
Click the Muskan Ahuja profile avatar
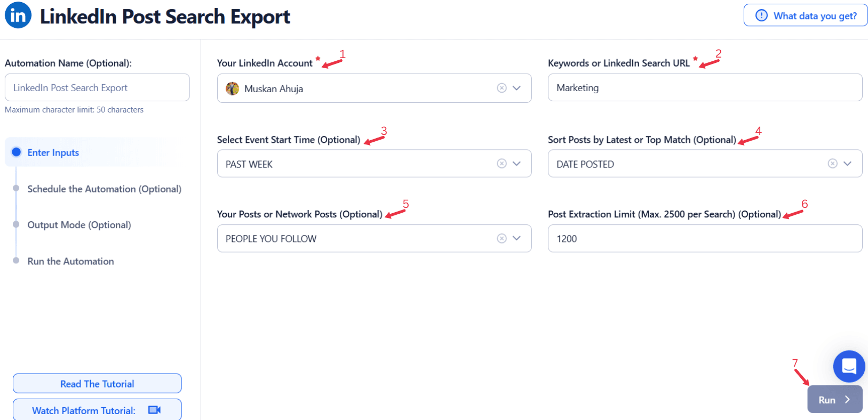[x=232, y=88]
